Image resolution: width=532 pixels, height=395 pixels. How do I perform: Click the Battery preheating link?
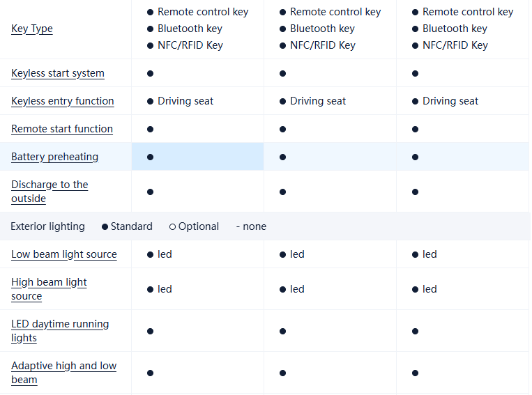55,157
